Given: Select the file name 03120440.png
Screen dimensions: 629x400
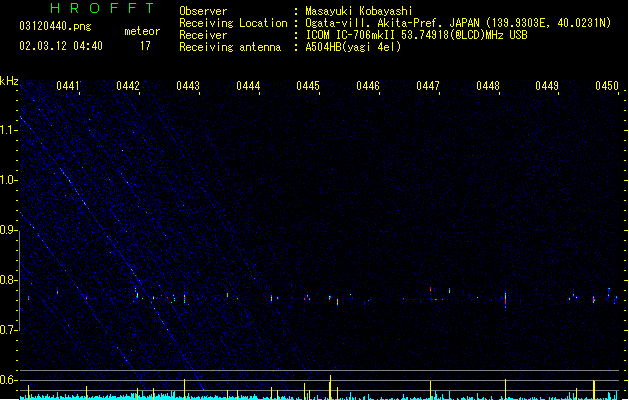Looking at the screenshot, I should pos(55,26).
